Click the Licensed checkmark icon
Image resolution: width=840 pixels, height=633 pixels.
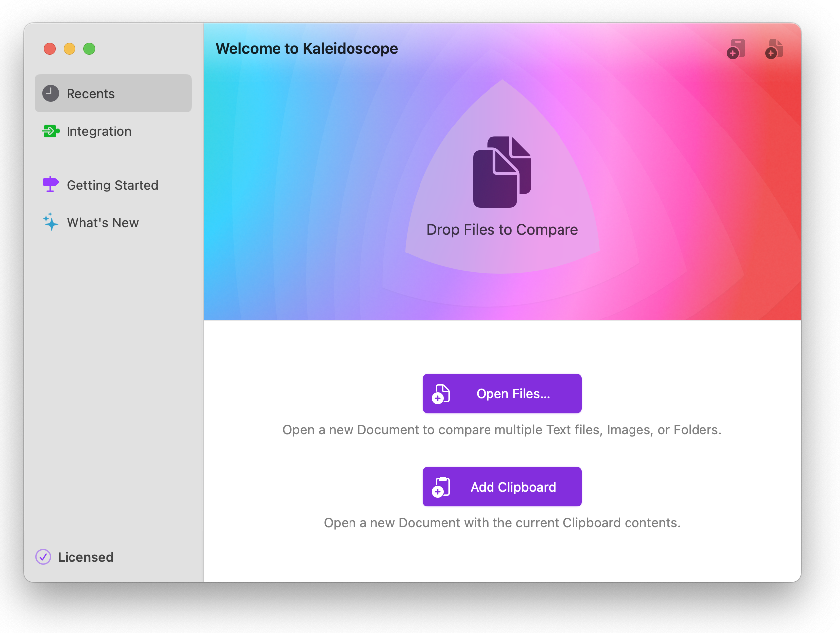tap(43, 557)
